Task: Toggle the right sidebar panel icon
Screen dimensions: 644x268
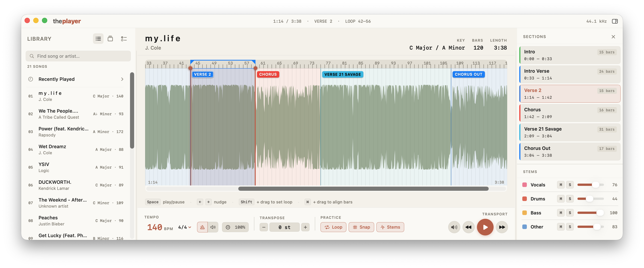Action: pyautogui.click(x=615, y=21)
